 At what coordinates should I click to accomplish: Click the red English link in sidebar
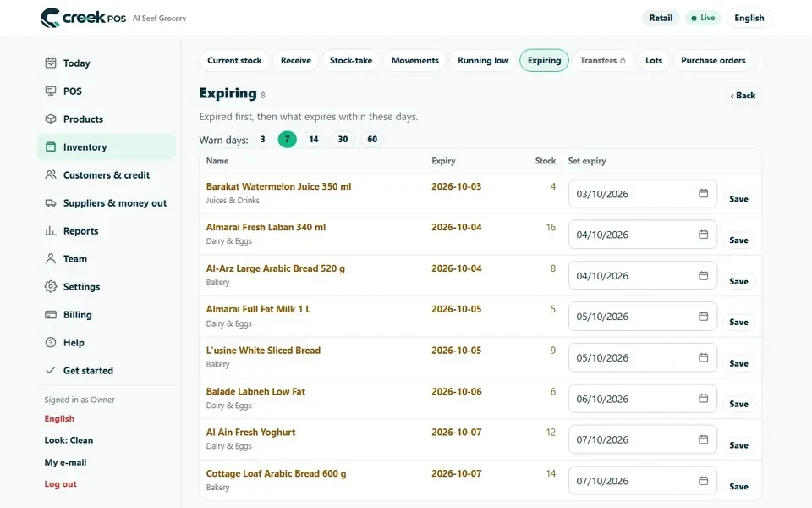59,418
